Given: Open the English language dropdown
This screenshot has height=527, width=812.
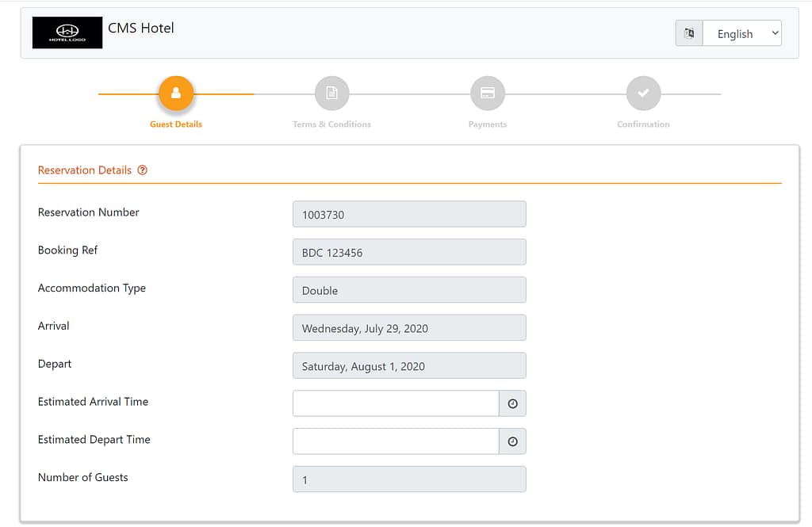Looking at the screenshot, I should click(x=741, y=33).
